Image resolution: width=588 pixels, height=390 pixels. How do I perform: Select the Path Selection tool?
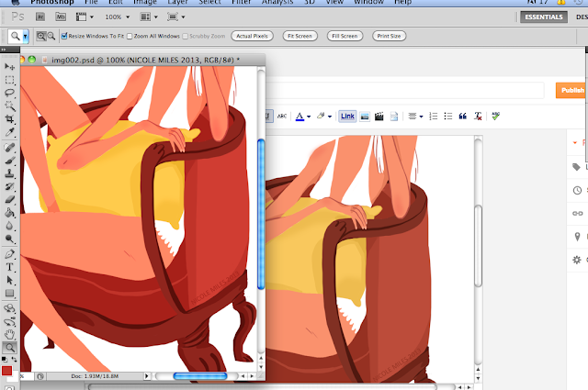point(9,280)
